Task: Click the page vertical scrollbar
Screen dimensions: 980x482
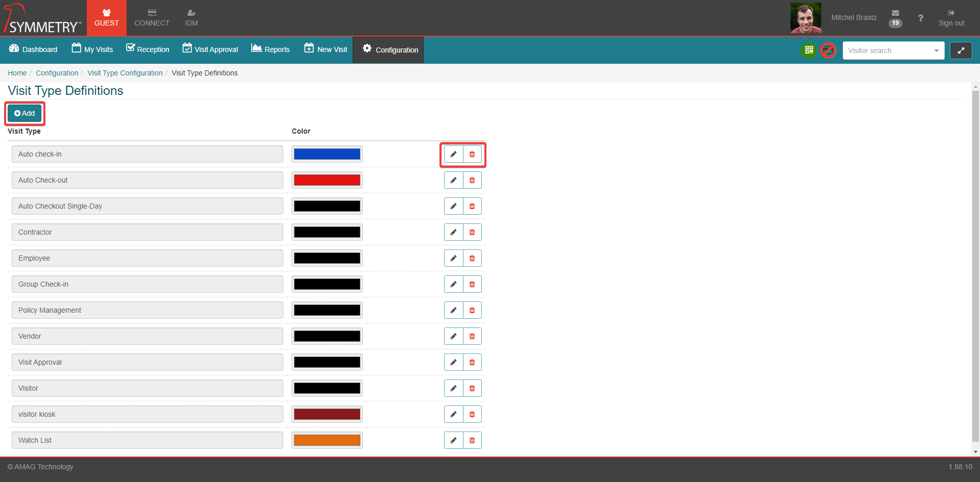Action: coord(975,265)
